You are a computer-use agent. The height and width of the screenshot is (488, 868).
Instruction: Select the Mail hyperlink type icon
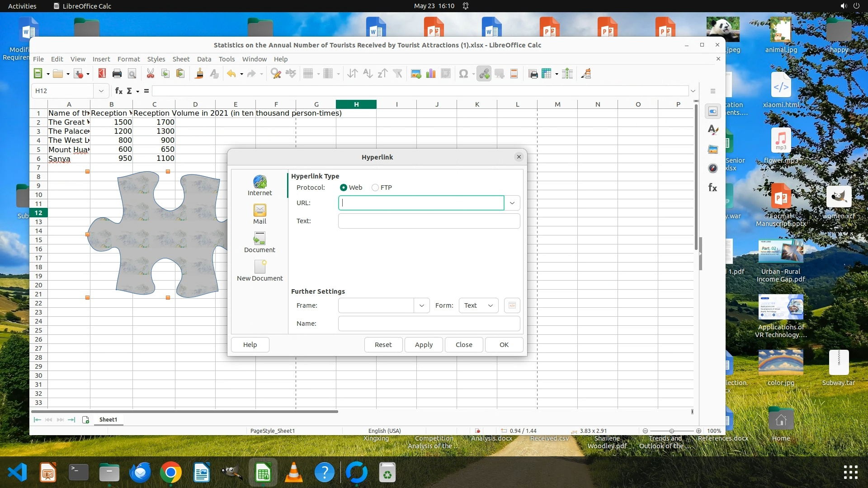pos(259,214)
